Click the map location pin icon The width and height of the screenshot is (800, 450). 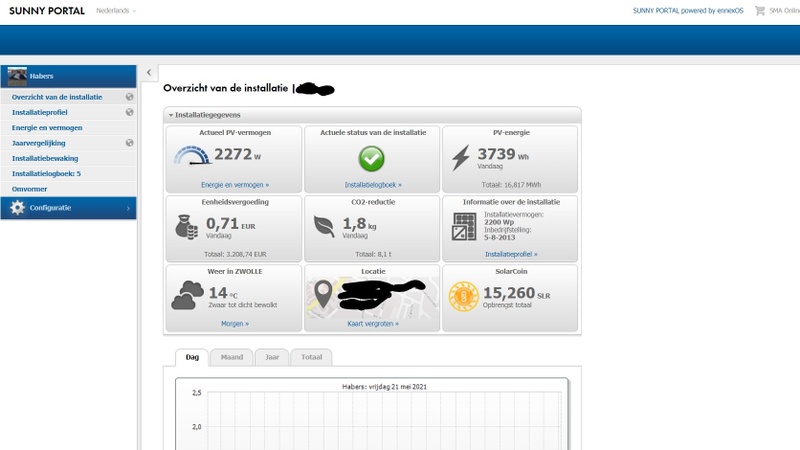click(x=323, y=294)
